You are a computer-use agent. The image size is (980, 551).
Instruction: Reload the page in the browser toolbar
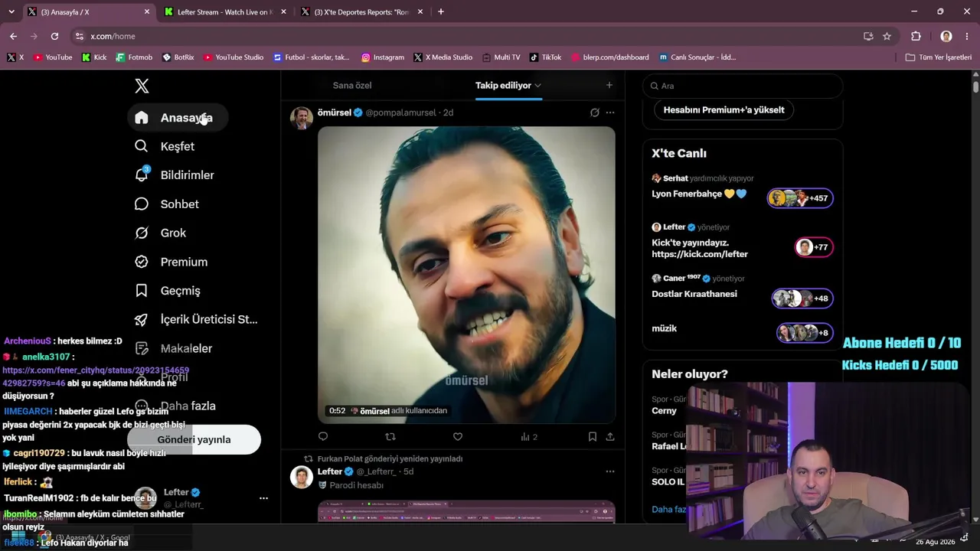pyautogui.click(x=54, y=36)
